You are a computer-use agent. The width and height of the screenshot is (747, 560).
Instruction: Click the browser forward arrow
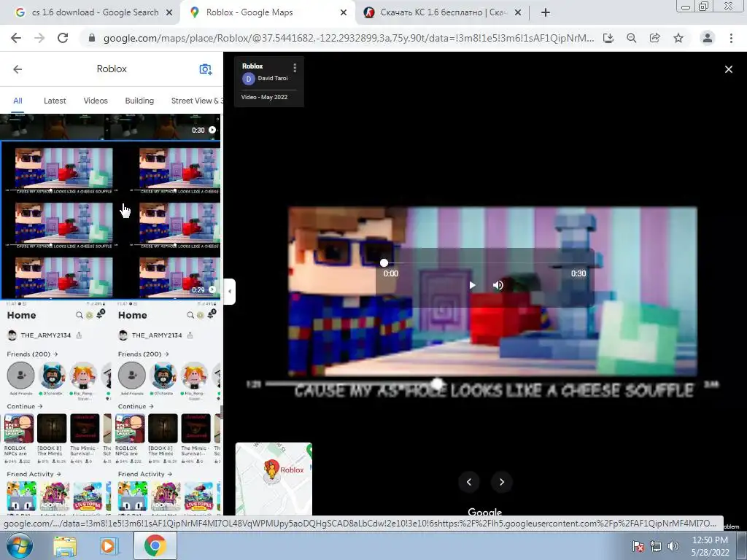click(39, 38)
